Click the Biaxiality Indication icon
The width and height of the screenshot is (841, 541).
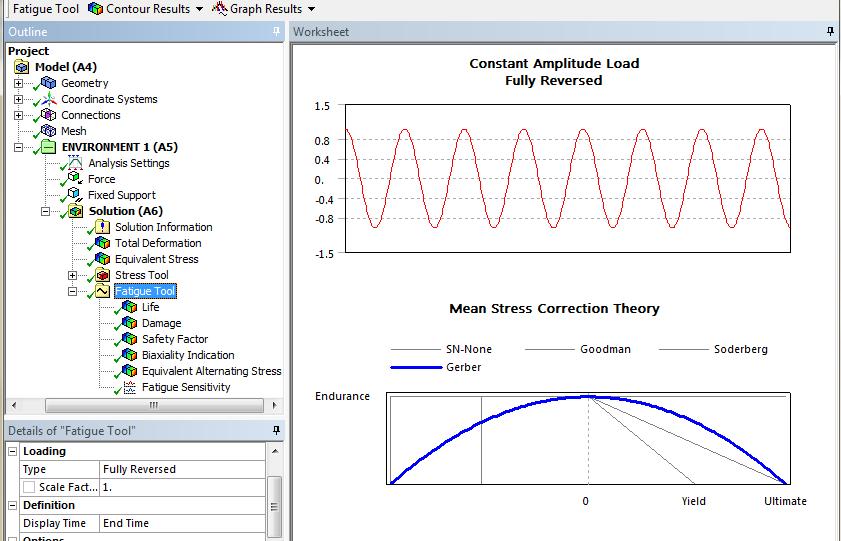[129, 355]
